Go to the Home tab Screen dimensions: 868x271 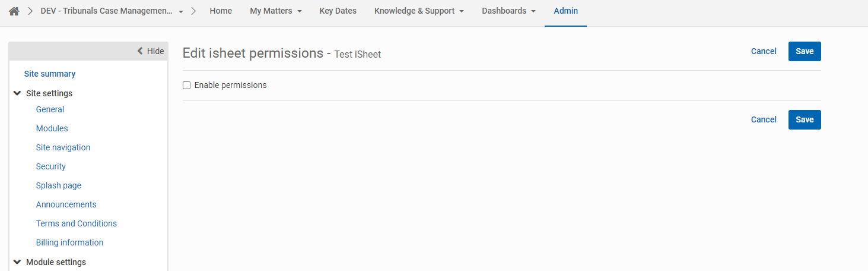pyautogui.click(x=221, y=11)
